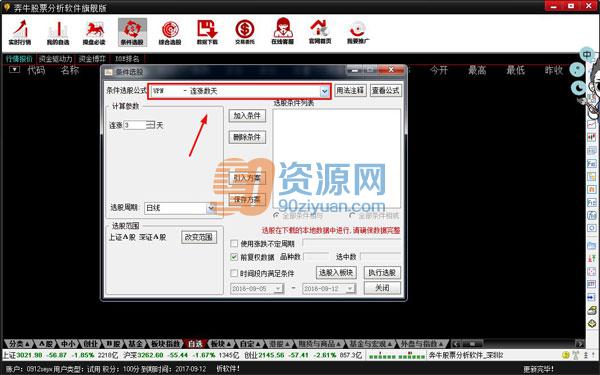Click the 数据下载 download icon

207,32
